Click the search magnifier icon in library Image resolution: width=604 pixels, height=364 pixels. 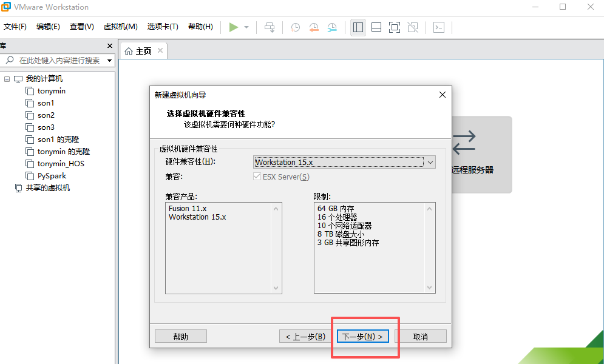(x=10, y=60)
